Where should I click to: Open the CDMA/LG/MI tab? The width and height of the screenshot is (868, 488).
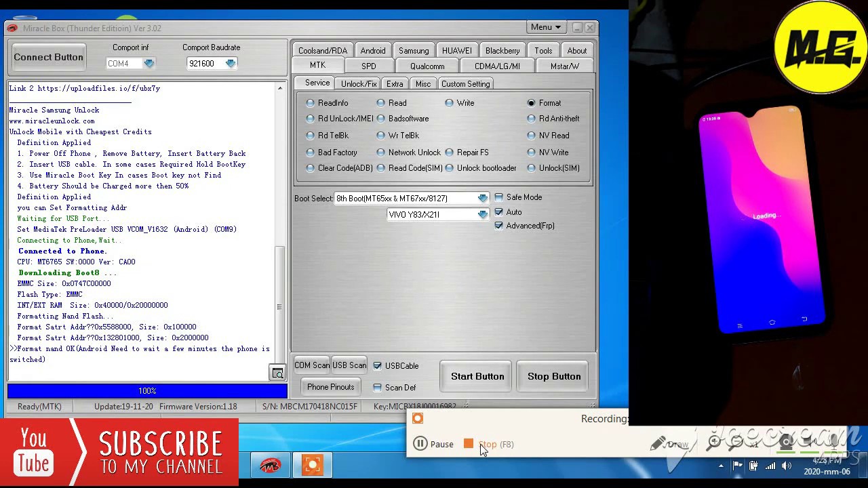(x=497, y=66)
